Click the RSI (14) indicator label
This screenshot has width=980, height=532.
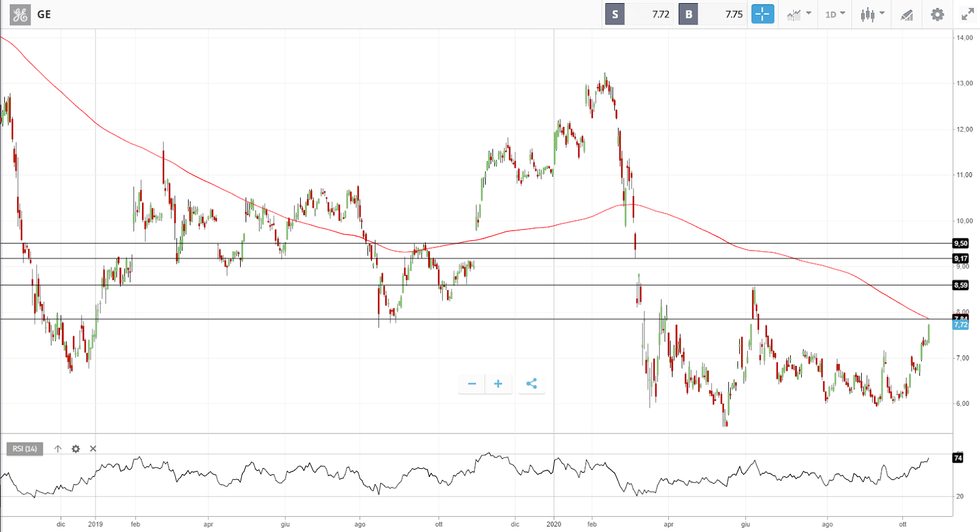(24, 449)
